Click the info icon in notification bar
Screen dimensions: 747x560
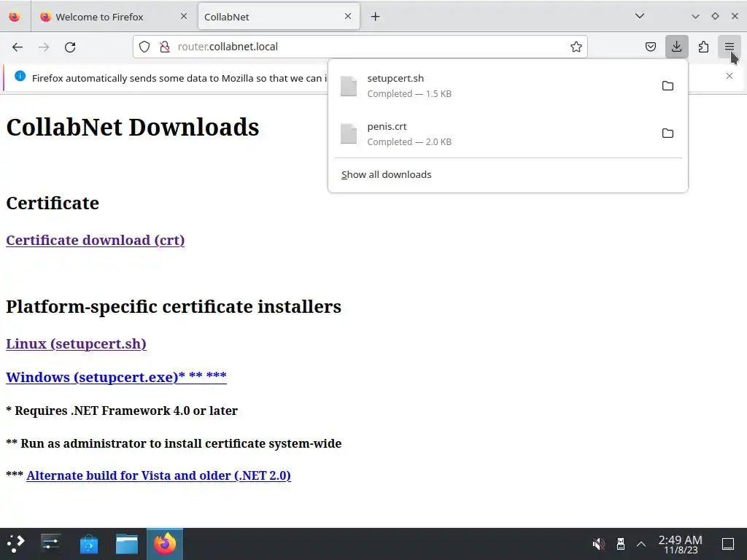pos(20,76)
